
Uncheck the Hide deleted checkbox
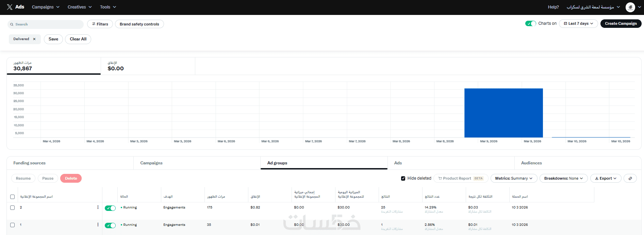pos(403,178)
